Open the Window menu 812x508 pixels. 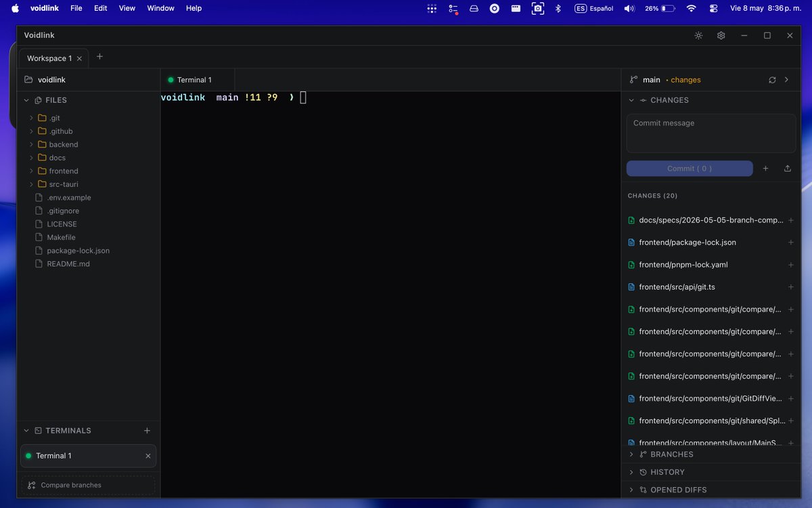[160, 9]
